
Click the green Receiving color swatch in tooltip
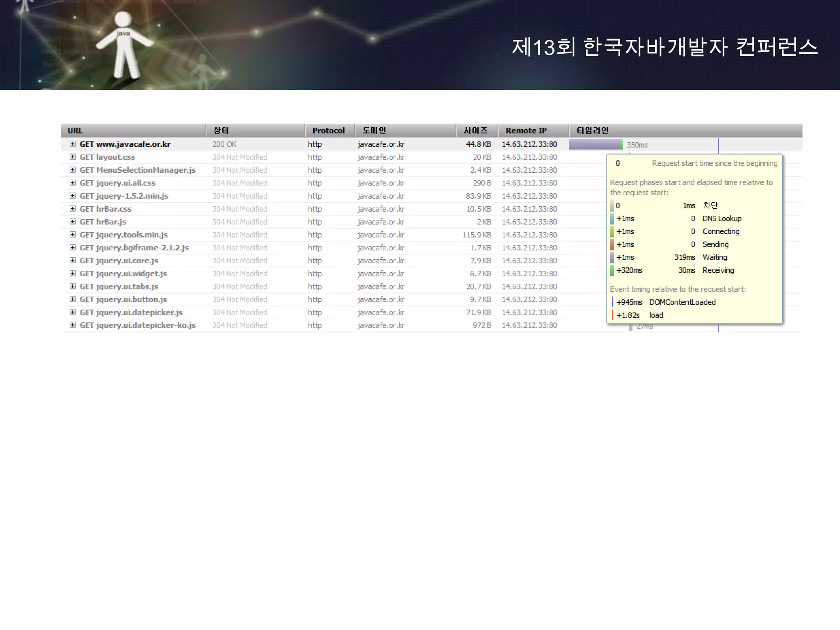click(612, 270)
